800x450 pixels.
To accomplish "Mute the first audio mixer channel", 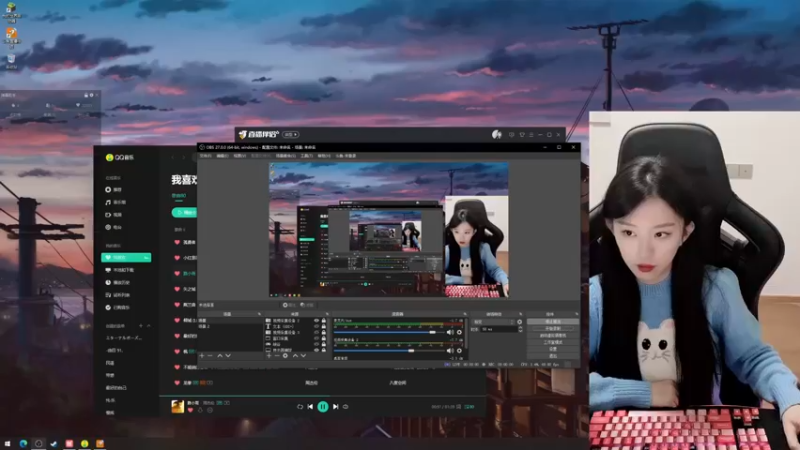I will [450, 332].
